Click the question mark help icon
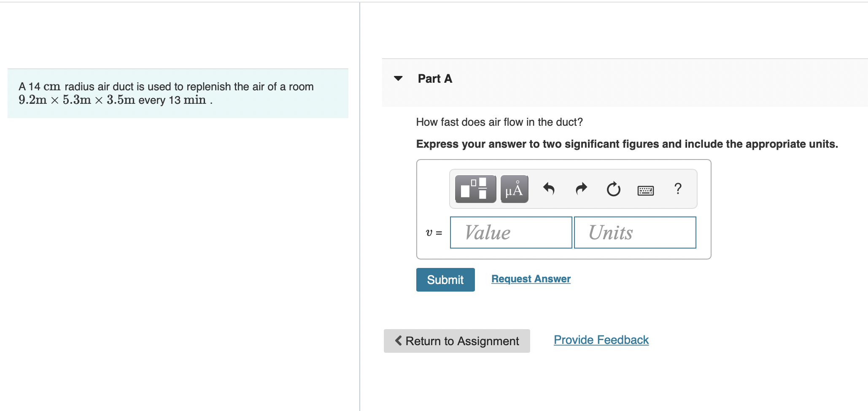 click(678, 189)
